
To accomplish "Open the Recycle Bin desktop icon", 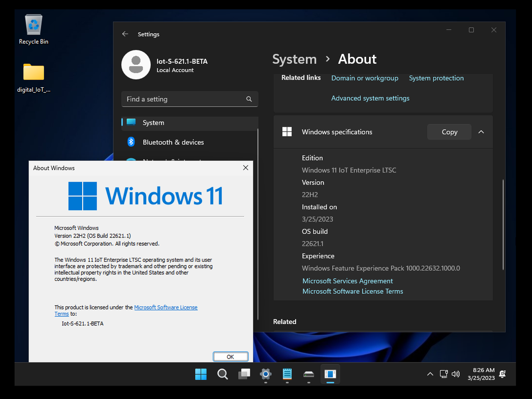I will pyautogui.click(x=33, y=29).
